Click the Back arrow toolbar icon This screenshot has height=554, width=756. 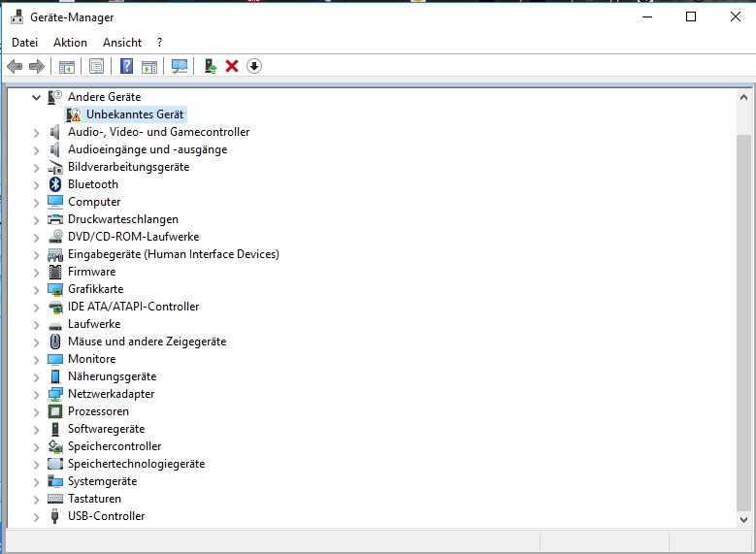click(x=15, y=66)
